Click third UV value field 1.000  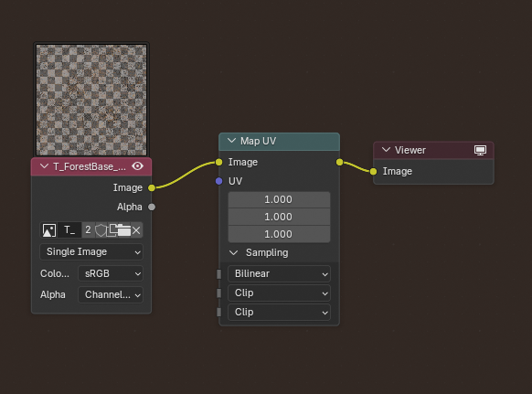tap(279, 234)
